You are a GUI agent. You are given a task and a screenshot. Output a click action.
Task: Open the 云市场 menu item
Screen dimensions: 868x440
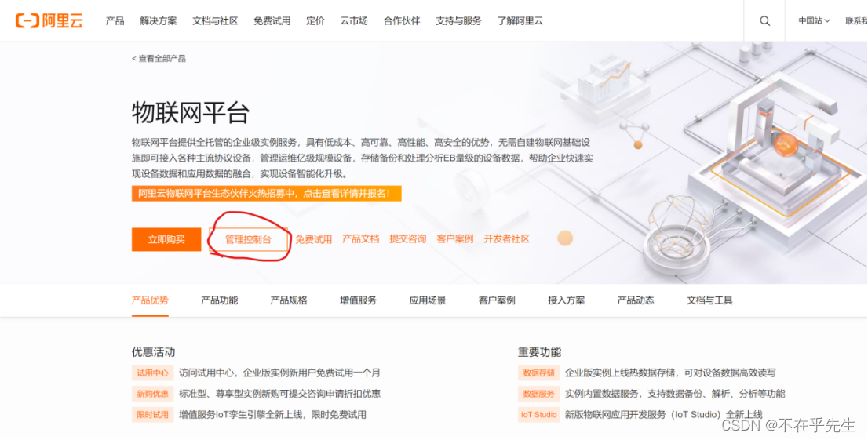(354, 21)
